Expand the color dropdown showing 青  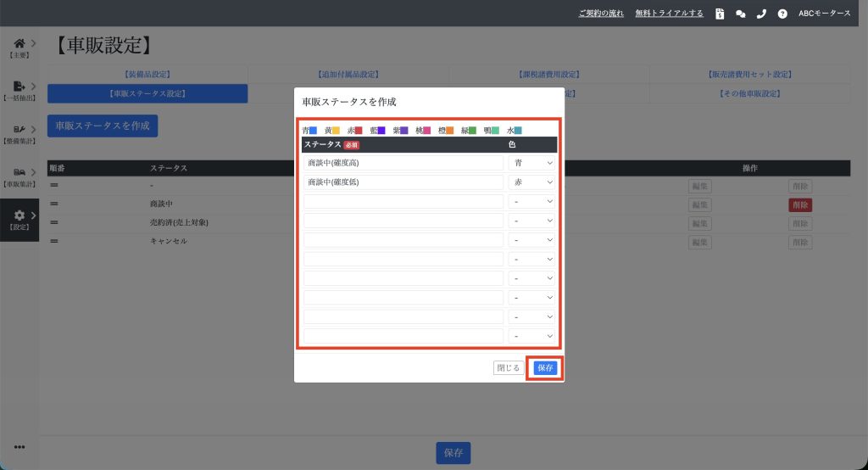coord(531,163)
